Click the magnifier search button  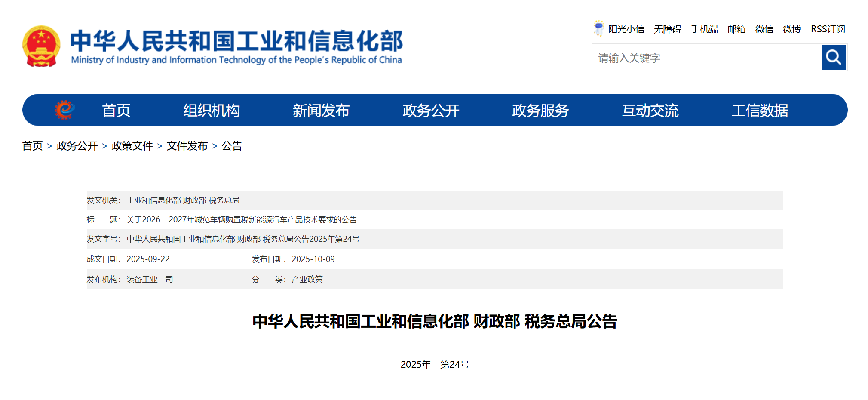pyautogui.click(x=833, y=57)
